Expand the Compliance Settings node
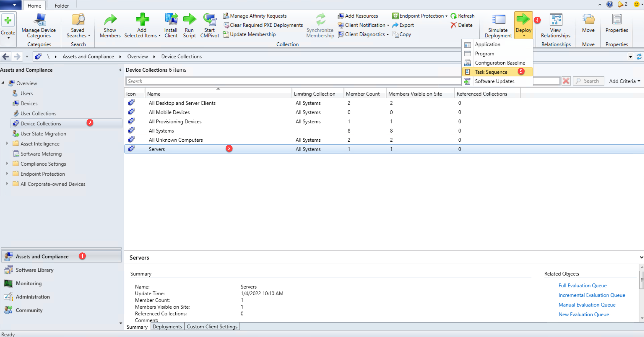644x337 pixels. (7, 164)
